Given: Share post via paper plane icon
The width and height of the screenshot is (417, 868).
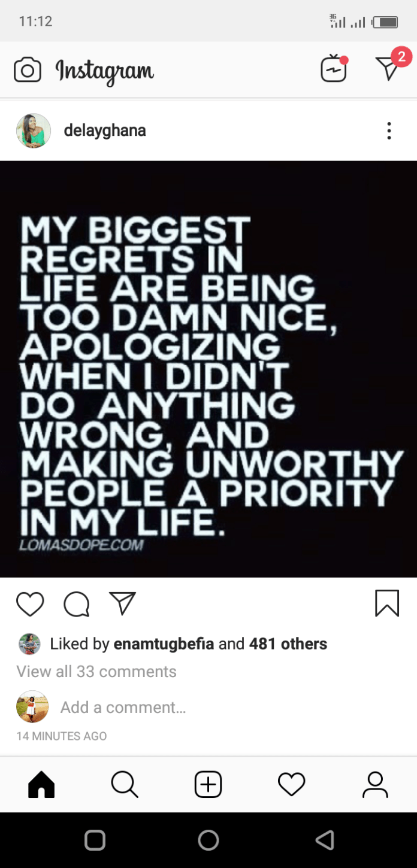Looking at the screenshot, I should coord(122,603).
